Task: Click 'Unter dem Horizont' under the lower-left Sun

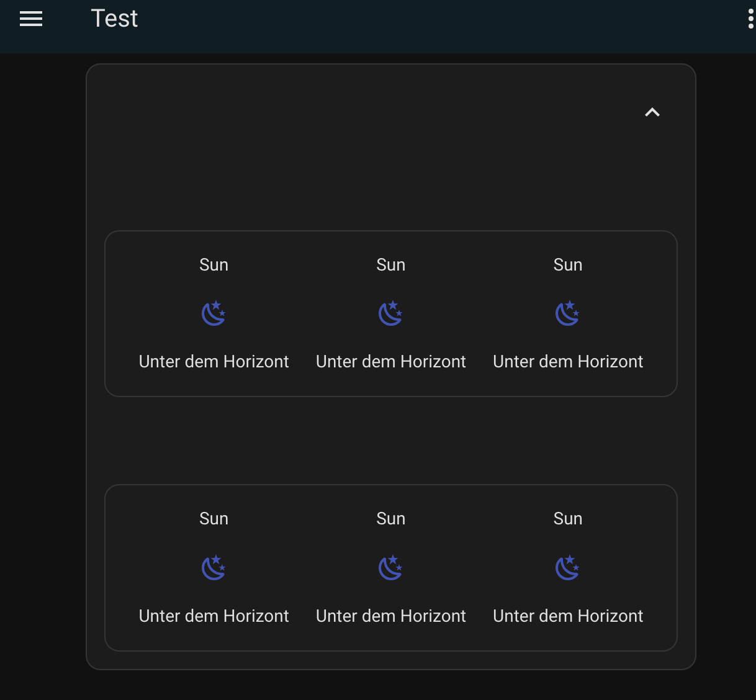Action: (214, 616)
